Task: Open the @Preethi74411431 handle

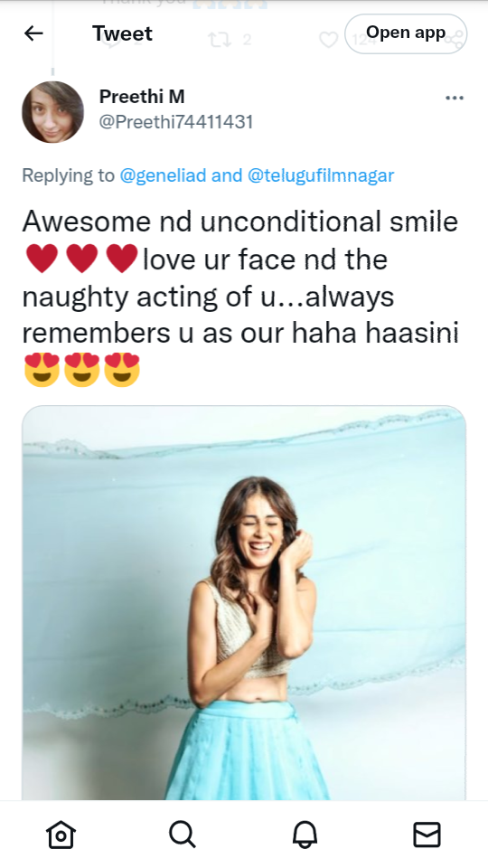Action: tap(176, 122)
